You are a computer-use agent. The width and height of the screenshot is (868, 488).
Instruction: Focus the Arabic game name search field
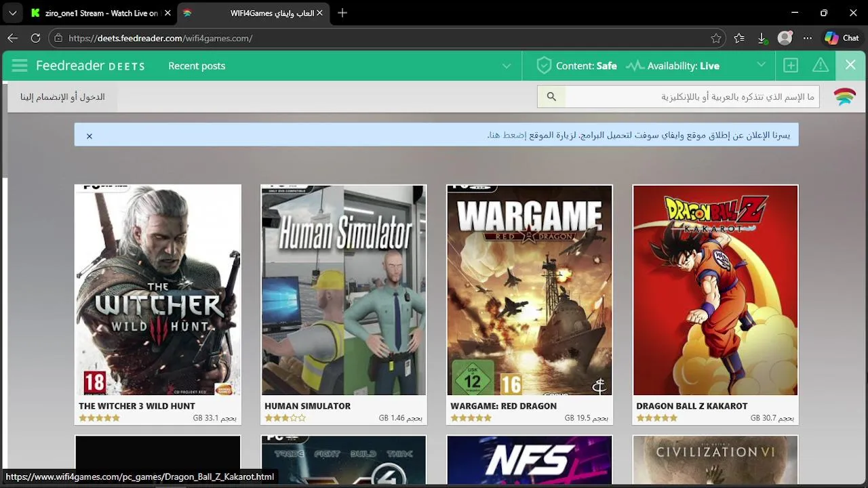(692, 97)
